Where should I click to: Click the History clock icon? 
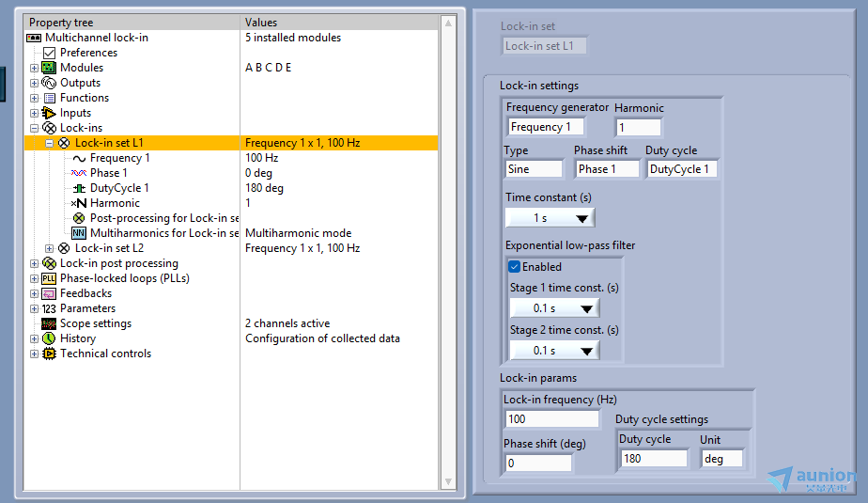(49, 338)
